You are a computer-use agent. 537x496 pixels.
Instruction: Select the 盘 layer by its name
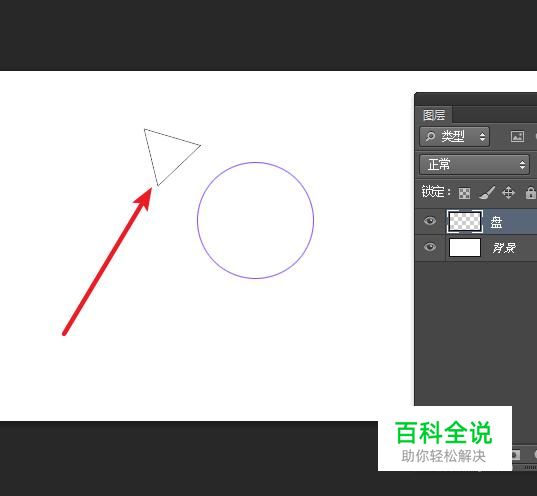pos(497,222)
